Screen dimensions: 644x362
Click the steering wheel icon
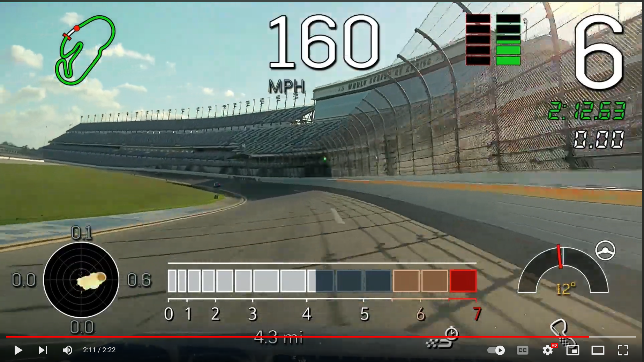pyautogui.click(x=605, y=250)
